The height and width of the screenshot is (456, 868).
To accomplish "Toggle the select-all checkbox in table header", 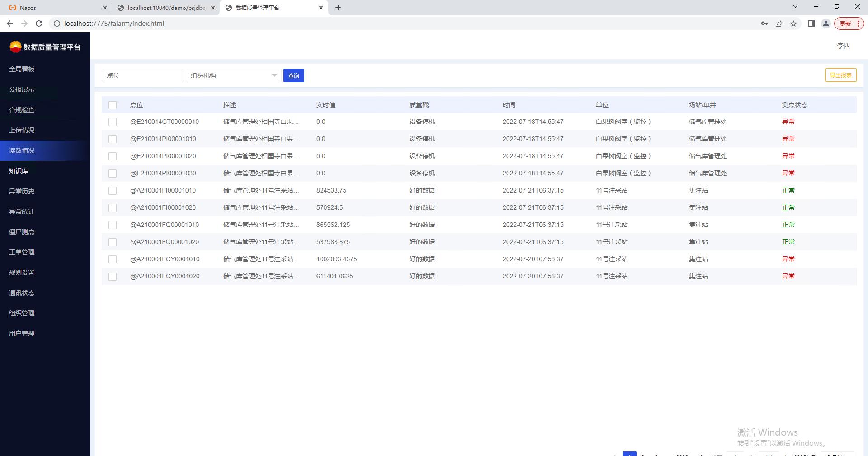I will tap(113, 105).
